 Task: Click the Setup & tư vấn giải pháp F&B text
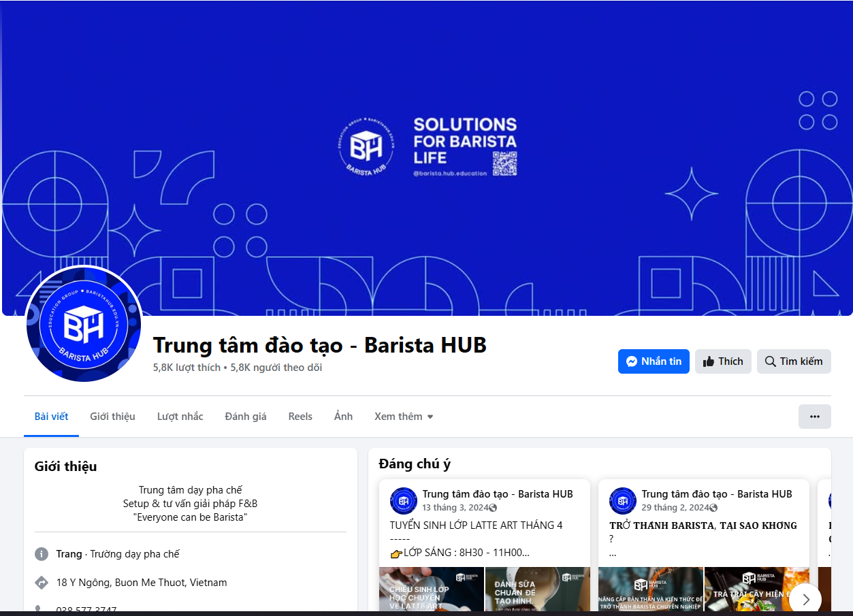(191, 504)
